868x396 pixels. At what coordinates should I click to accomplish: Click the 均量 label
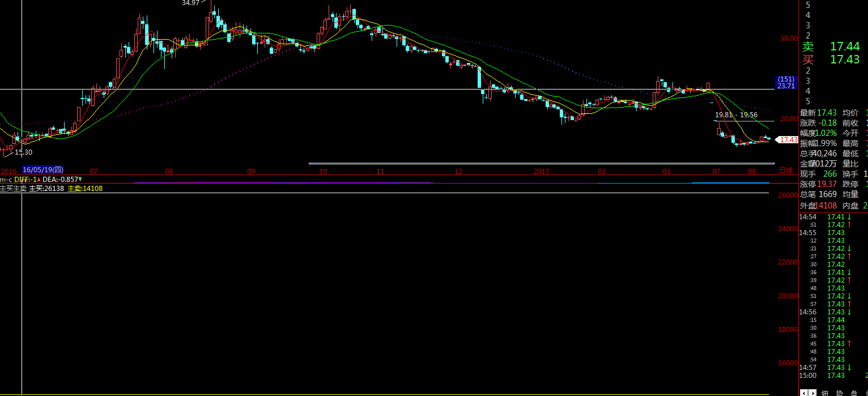pos(850,194)
